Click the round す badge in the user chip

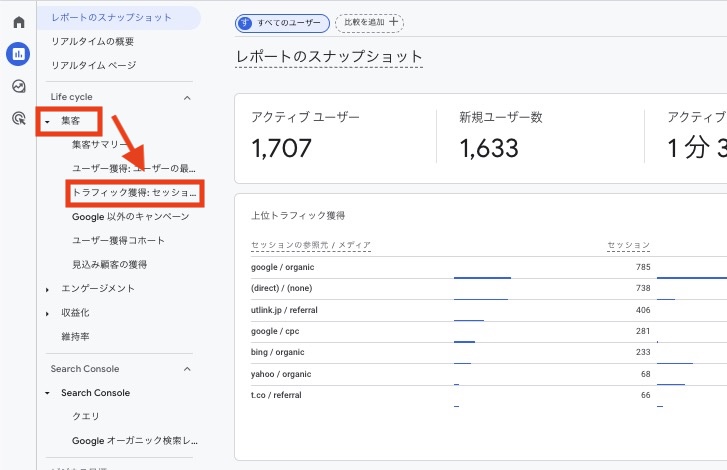[245, 23]
